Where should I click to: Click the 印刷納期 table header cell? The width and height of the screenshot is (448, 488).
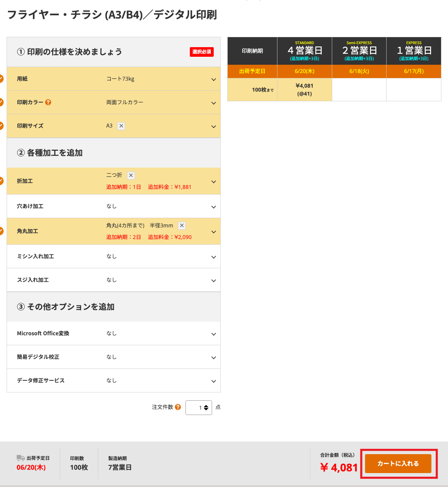coord(252,51)
